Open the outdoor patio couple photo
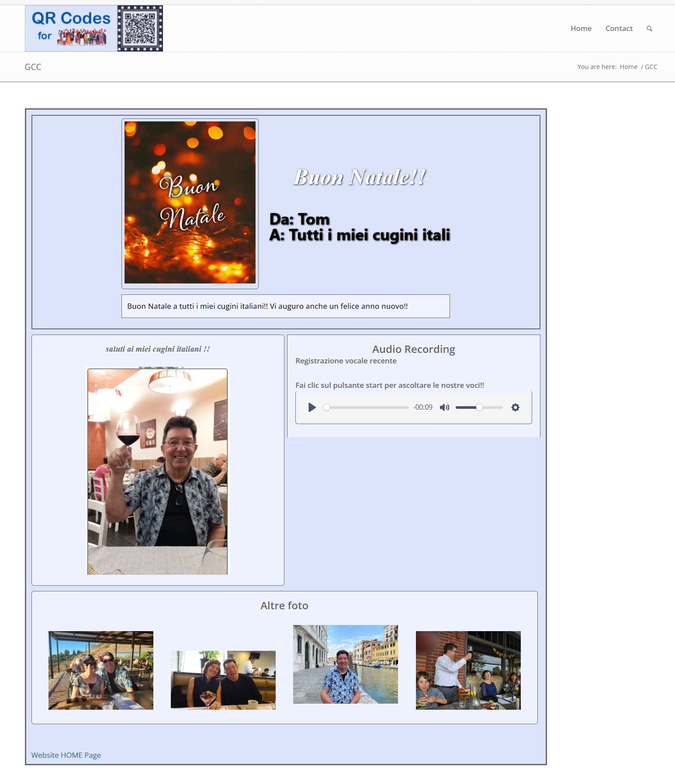This screenshot has width=675, height=784. click(x=101, y=670)
